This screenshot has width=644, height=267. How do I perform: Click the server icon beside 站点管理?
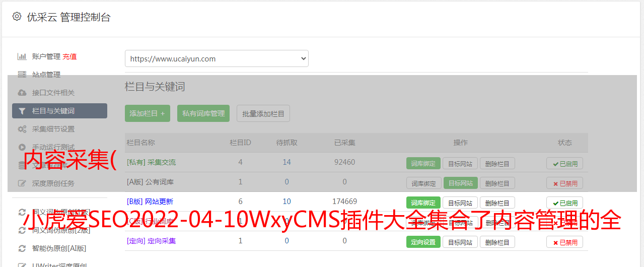click(x=22, y=75)
